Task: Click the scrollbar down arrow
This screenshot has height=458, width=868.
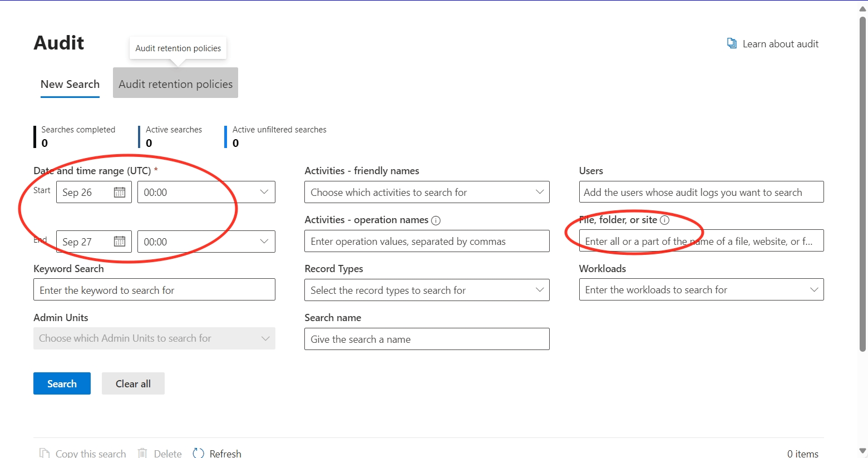Action: (x=863, y=451)
